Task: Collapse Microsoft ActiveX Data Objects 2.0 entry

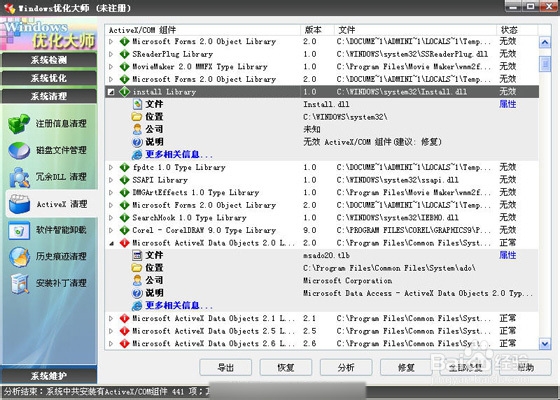Action: pos(111,243)
